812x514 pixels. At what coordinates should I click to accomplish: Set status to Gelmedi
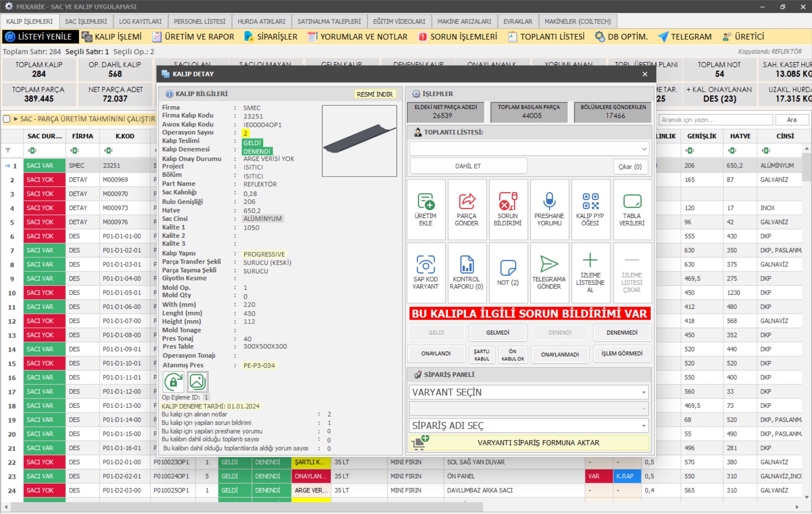[497, 332]
